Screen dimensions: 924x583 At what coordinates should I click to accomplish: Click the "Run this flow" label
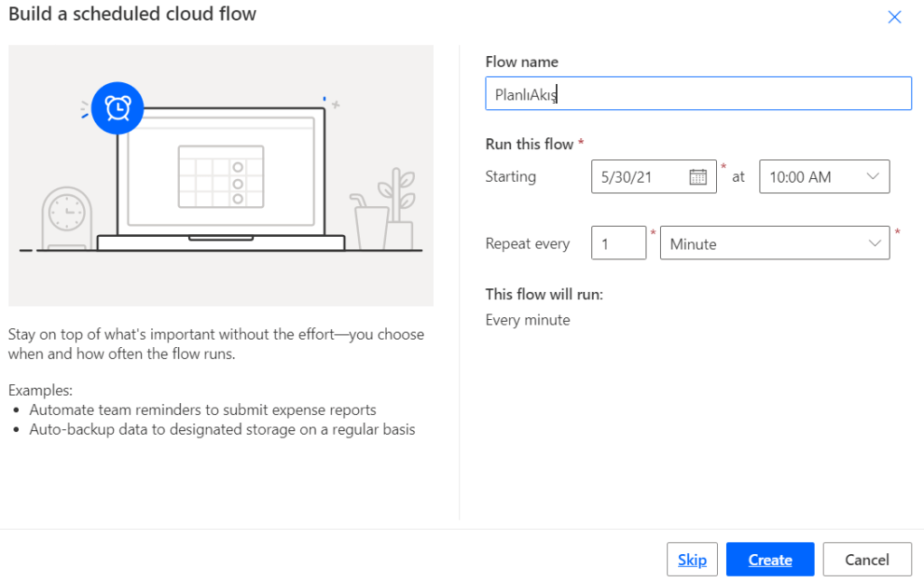coord(530,145)
